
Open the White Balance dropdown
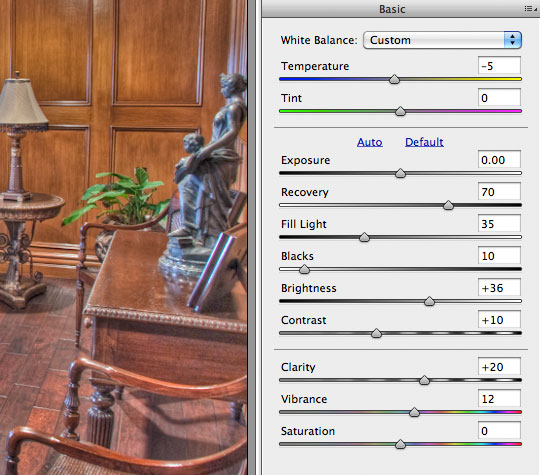tap(442, 40)
